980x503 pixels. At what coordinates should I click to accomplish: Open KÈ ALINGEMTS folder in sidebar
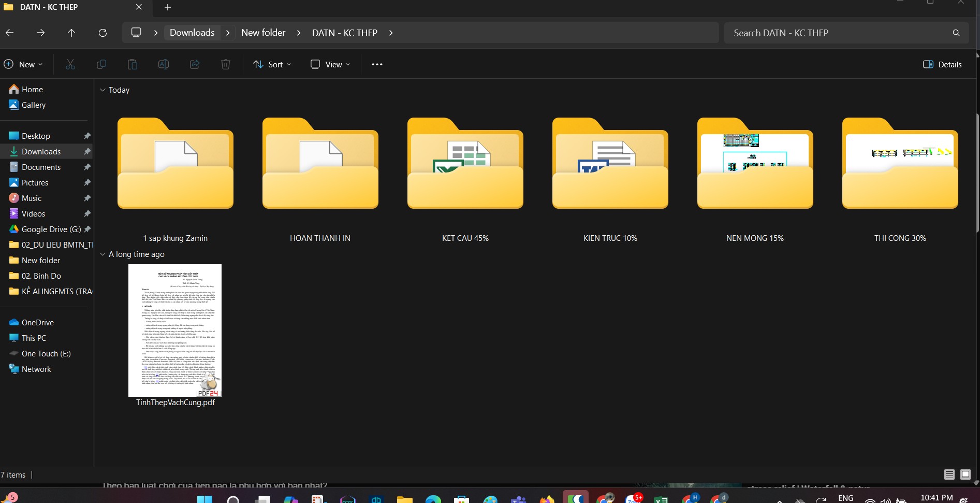pyautogui.click(x=51, y=292)
